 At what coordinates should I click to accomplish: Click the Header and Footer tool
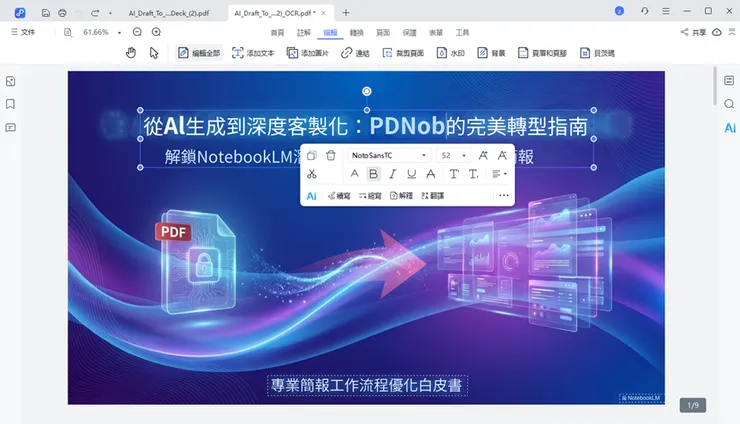coord(542,53)
